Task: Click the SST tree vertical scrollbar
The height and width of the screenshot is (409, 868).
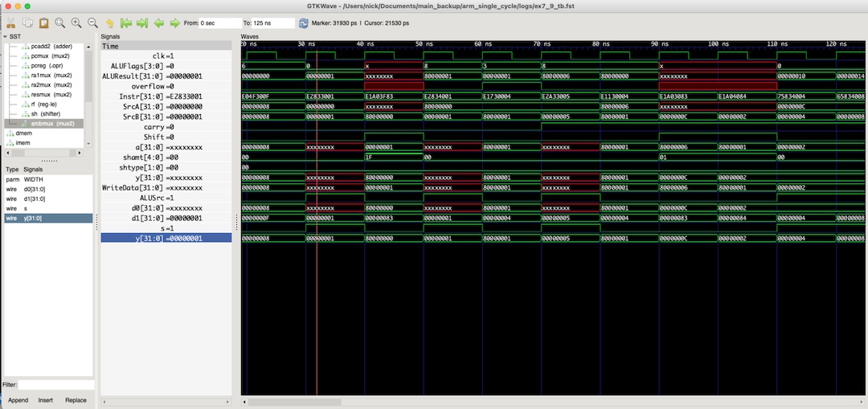Action: pyautogui.click(x=88, y=75)
